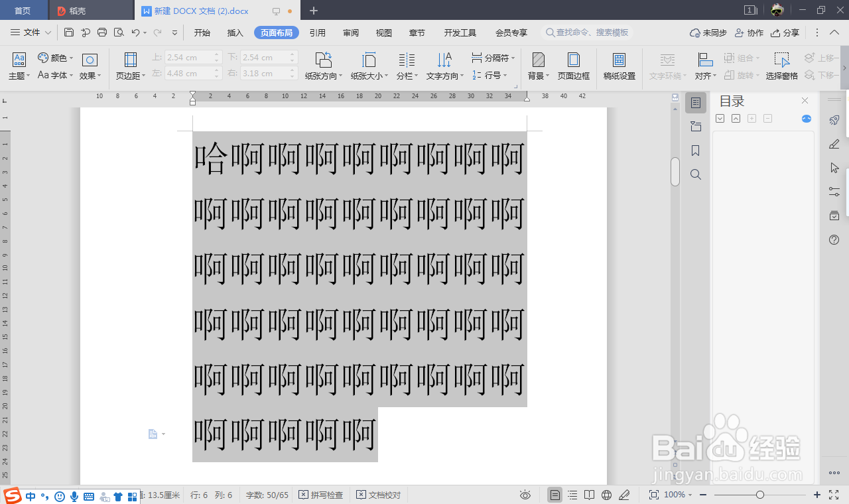Click the Sogou input method S icon

13,496
